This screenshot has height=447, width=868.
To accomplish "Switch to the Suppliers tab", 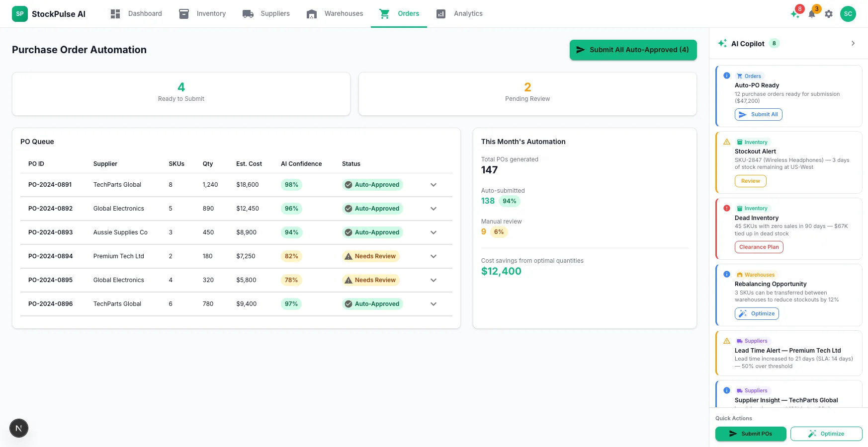I will [x=266, y=14].
